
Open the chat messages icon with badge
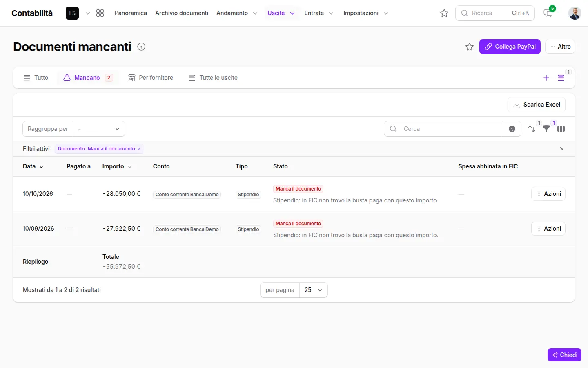(x=548, y=13)
